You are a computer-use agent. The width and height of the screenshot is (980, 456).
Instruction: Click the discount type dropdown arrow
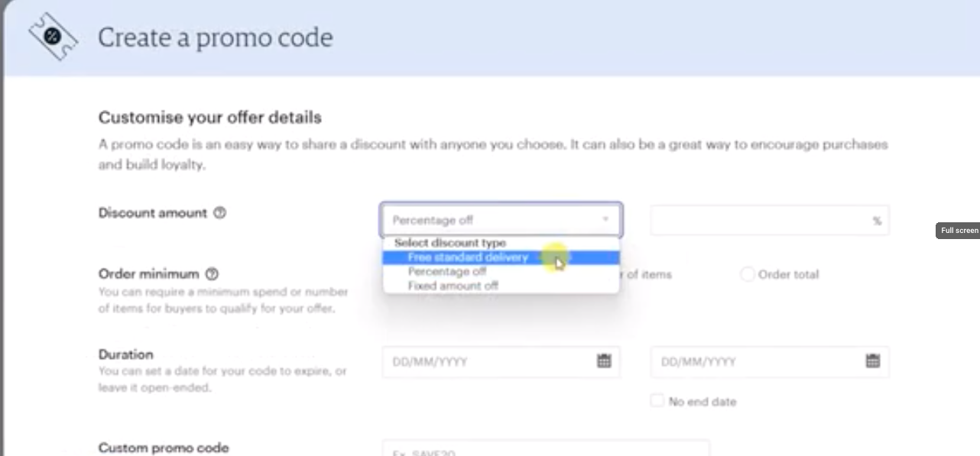point(605,220)
